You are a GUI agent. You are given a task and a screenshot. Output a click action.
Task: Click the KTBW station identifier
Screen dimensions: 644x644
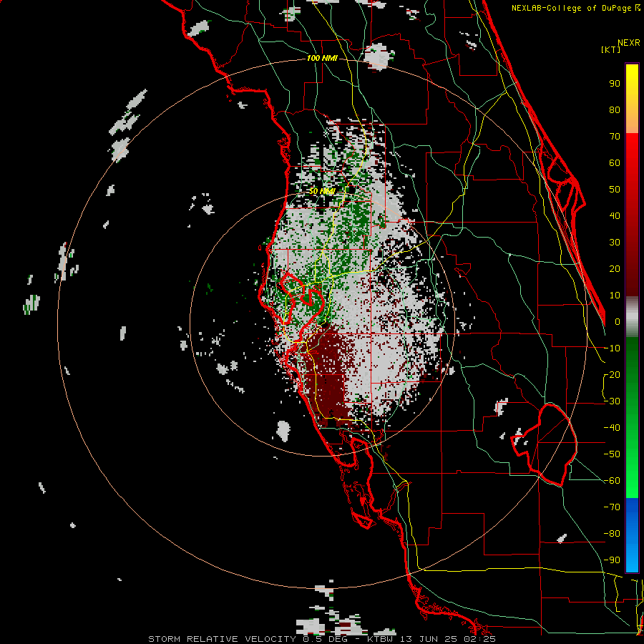380,639
